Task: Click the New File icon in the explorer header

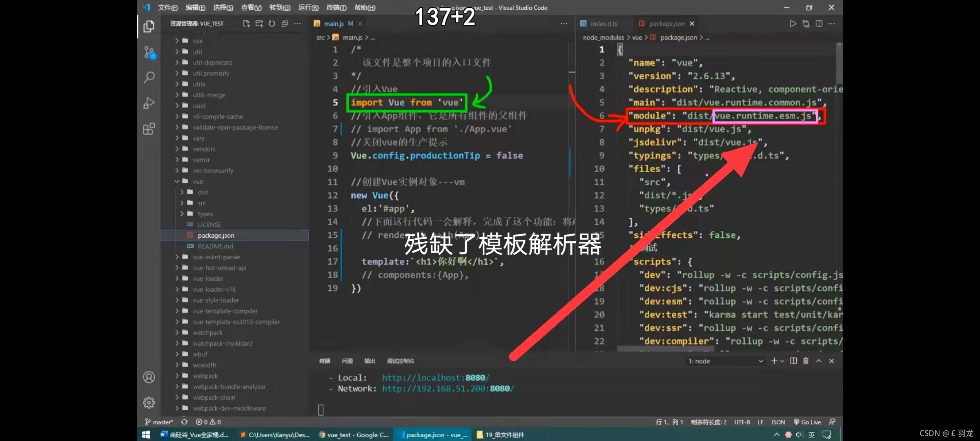Action: click(246, 24)
